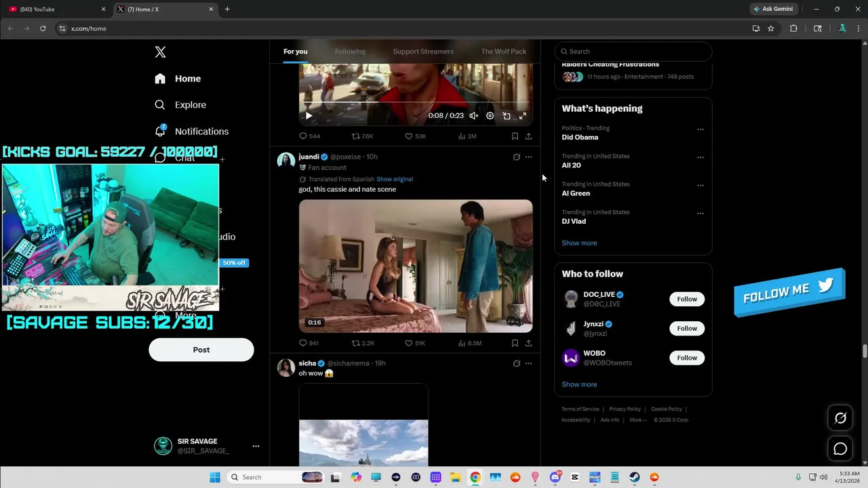Screen dimensions: 868x488
Task: Click the X search field
Action: point(633,52)
